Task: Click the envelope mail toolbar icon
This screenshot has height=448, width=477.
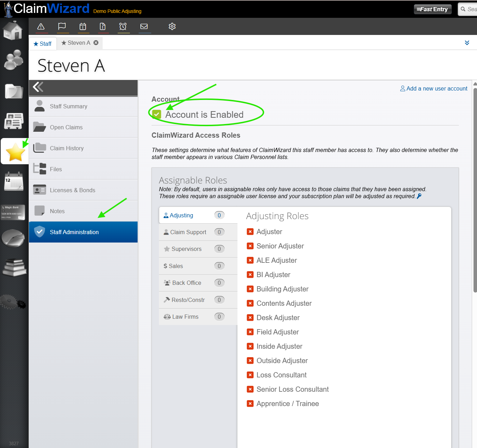Action: point(144,27)
